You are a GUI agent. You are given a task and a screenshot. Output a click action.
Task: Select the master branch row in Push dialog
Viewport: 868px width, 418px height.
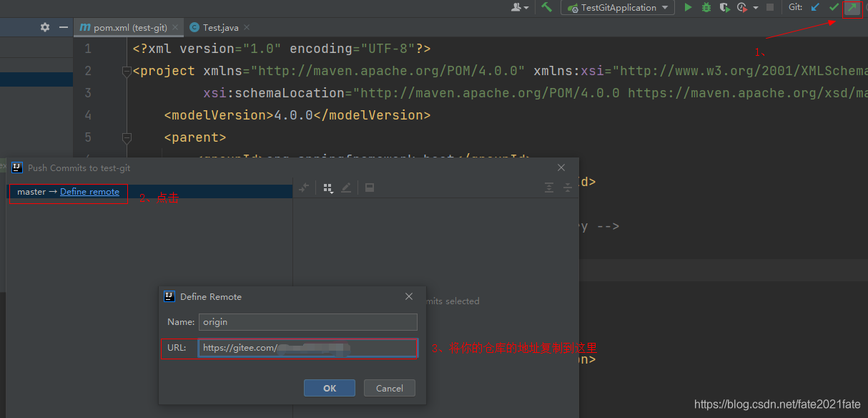coord(150,192)
